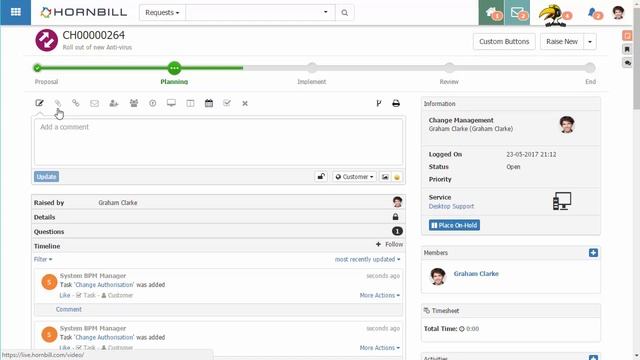Click the Raised by Graham Clarke avatar
Viewport: 640px width, 360px height.
397,202
